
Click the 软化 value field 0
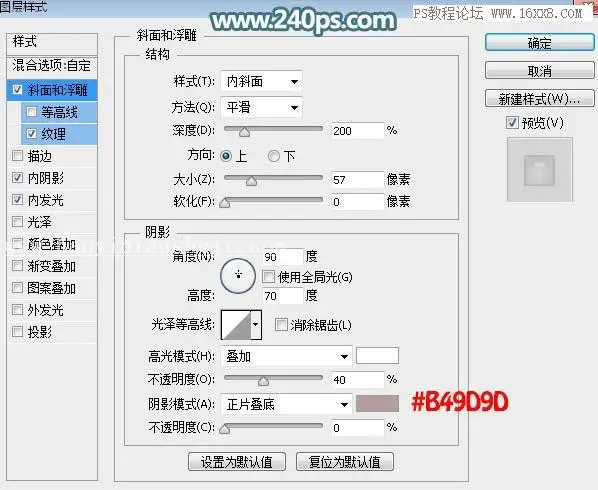tap(357, 201)
